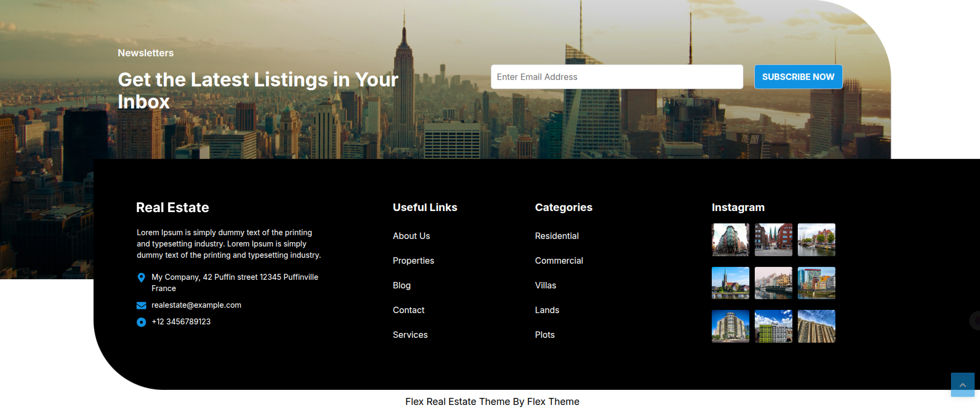
Task: Open the first Instagram thumbnail of corner building
Action: tap(730, 240)
